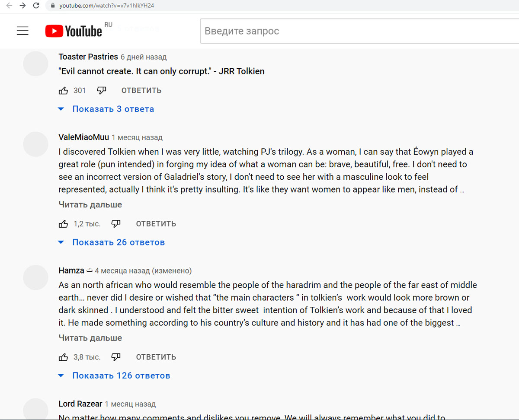Image resolution: width=519 pixels, height=420 pixels.
Task: Click the YouTube logo
Action: pos(74,31)
